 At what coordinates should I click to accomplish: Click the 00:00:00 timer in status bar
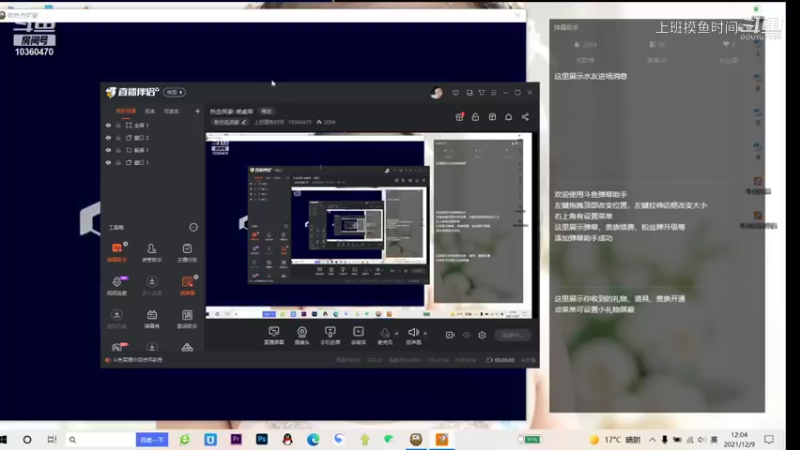coord(504,360)
